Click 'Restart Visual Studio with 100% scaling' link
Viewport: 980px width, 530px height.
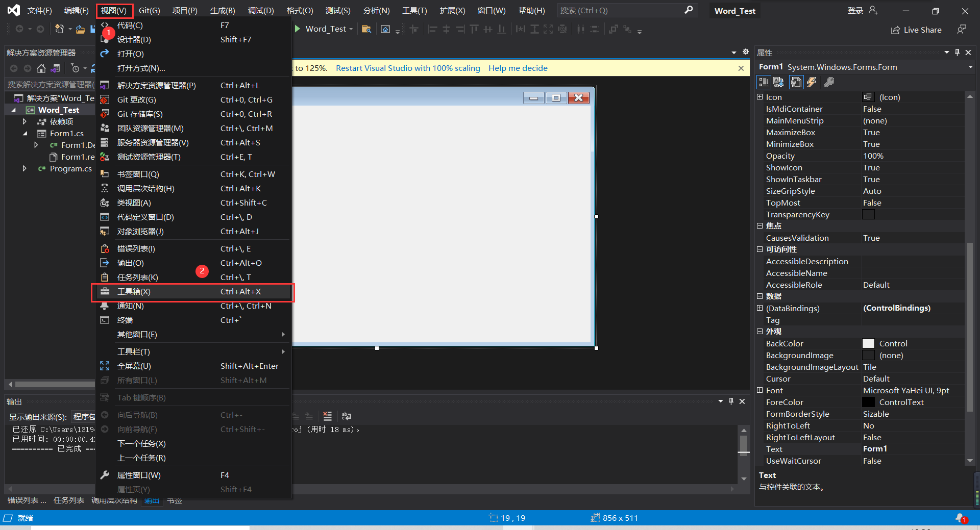(408, 68)
